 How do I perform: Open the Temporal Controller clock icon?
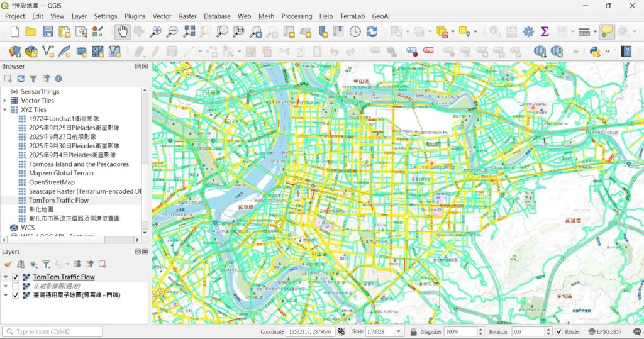[355, 31]
